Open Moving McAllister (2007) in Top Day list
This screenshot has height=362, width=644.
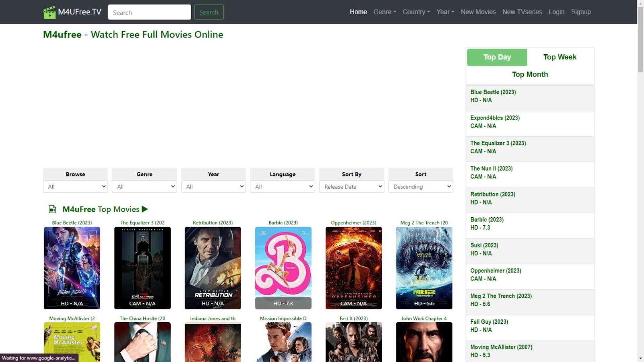click(502, 347)
